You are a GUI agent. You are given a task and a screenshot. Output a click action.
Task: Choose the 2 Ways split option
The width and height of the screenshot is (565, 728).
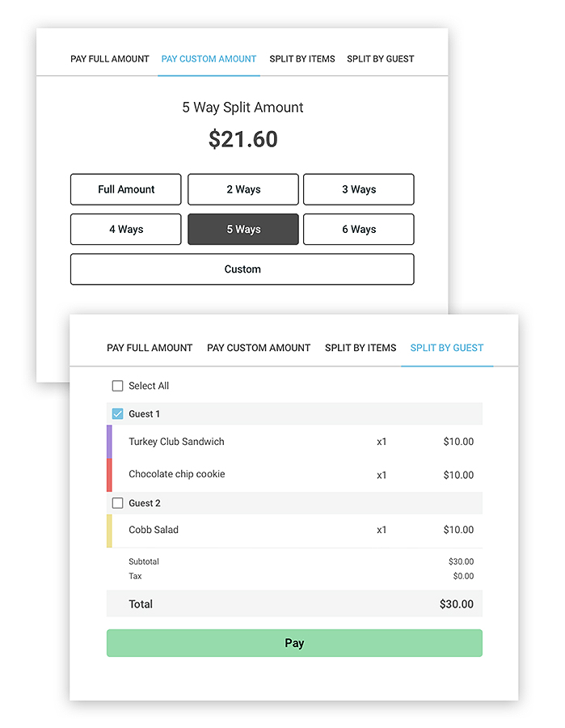pos(243,189)
